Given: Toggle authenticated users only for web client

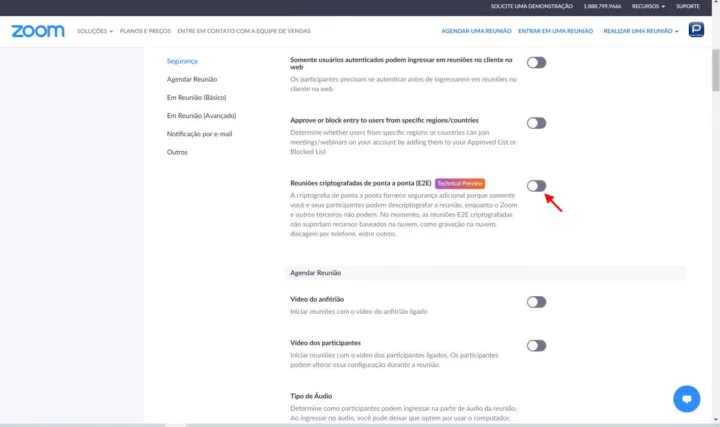Looking at the screenshot, I should coord(536,62).
